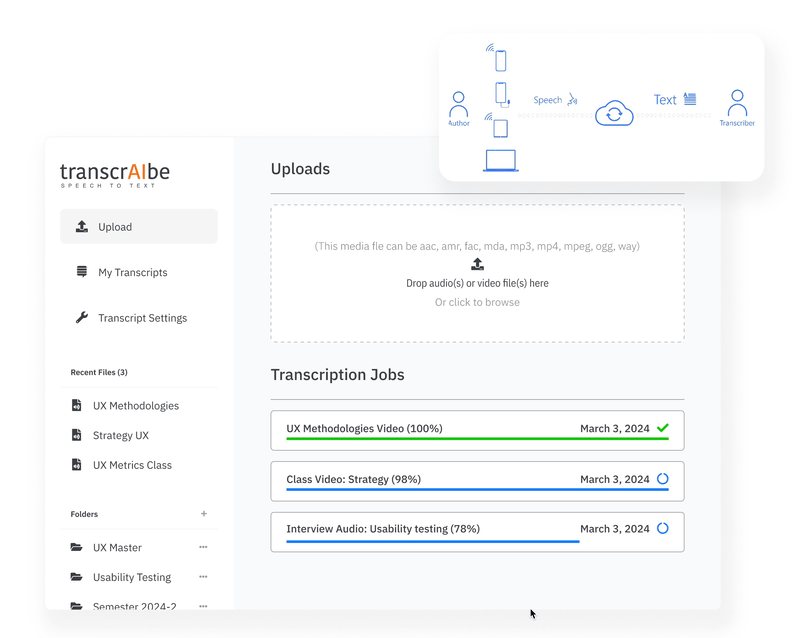Add a new folder with the plus button

tap(204, 514)
